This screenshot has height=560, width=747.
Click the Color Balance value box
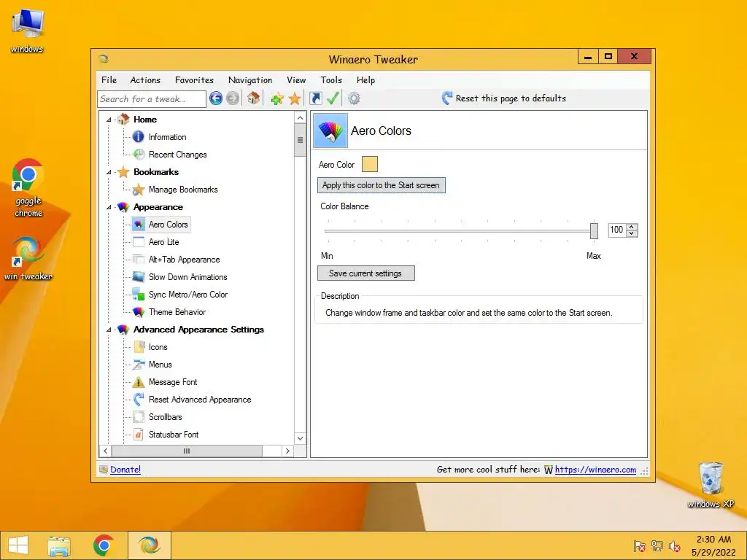pyautogui.click(x=617, y=230)
